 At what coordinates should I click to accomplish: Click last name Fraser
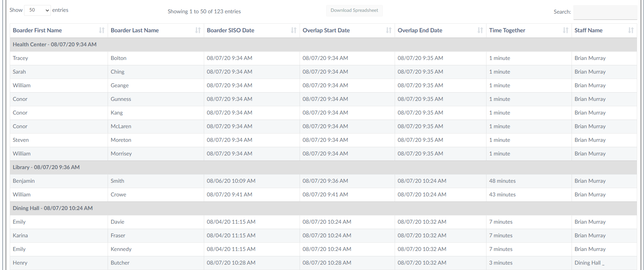tap(118, 236)
